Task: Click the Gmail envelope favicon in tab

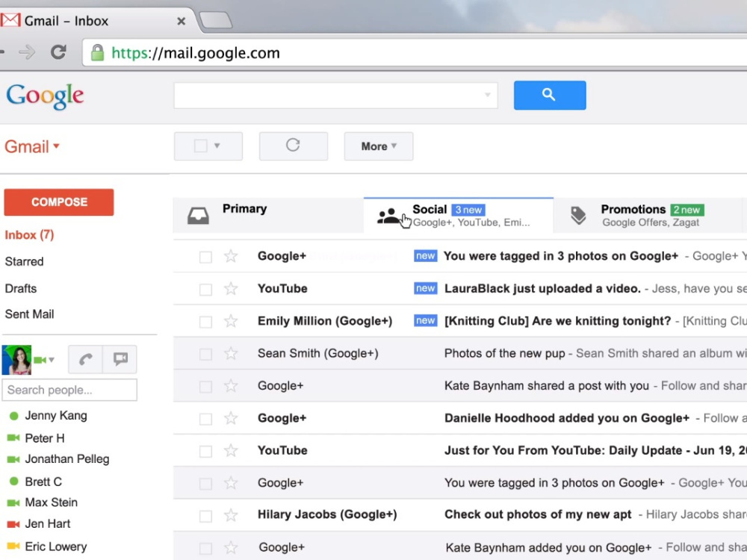Action: [x=10, y=20]
